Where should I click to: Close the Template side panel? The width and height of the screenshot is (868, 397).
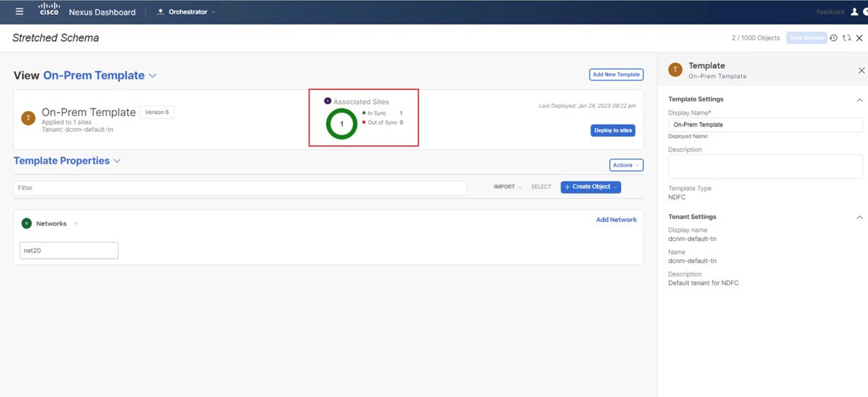coord(862,70)
